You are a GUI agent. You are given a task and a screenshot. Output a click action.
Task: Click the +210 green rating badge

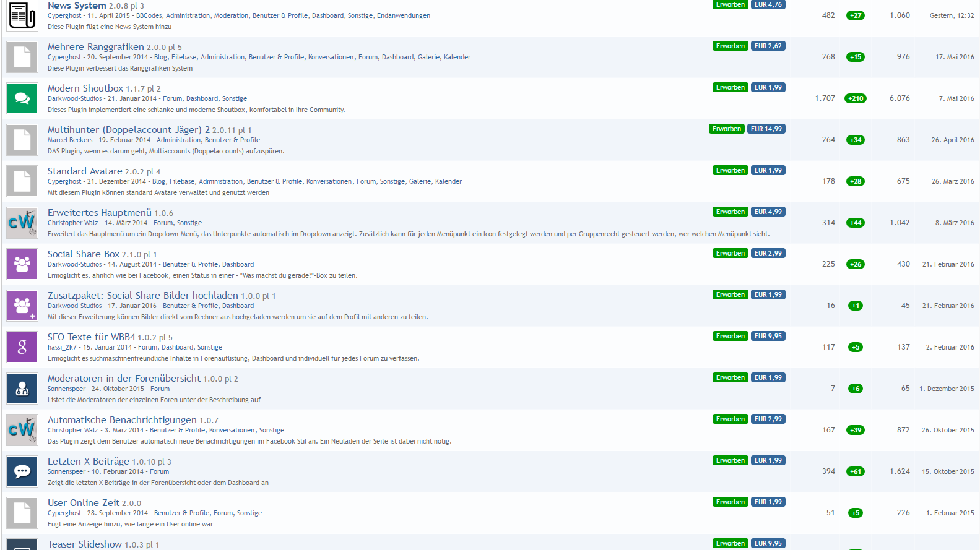tap(855, 98)
